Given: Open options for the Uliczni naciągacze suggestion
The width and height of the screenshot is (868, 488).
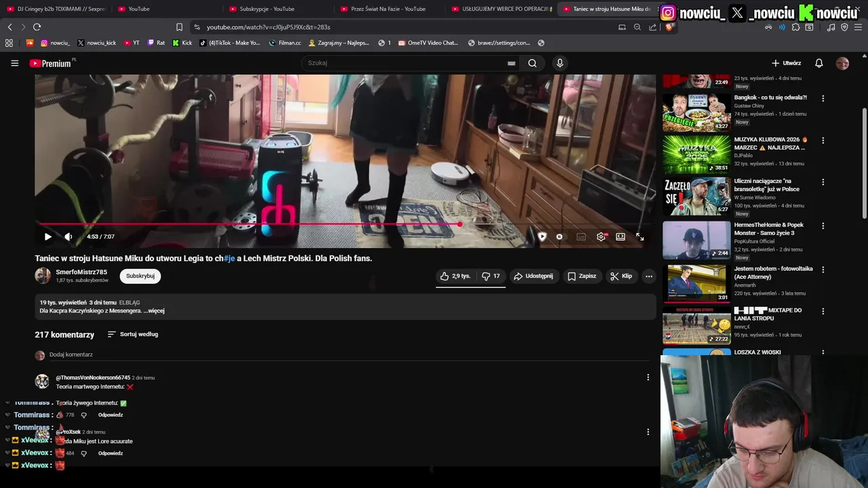Looking at the screenshot, I should click(x=823, y=182).
